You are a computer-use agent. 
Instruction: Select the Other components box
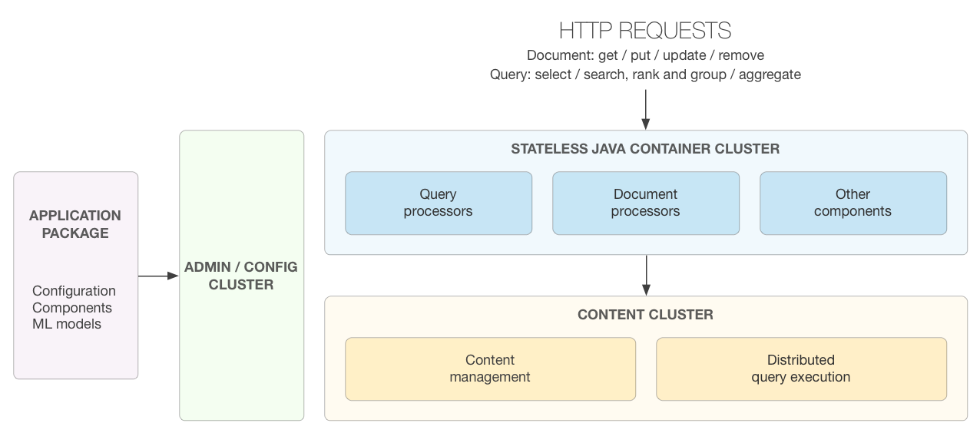click(x=853, y=203)
